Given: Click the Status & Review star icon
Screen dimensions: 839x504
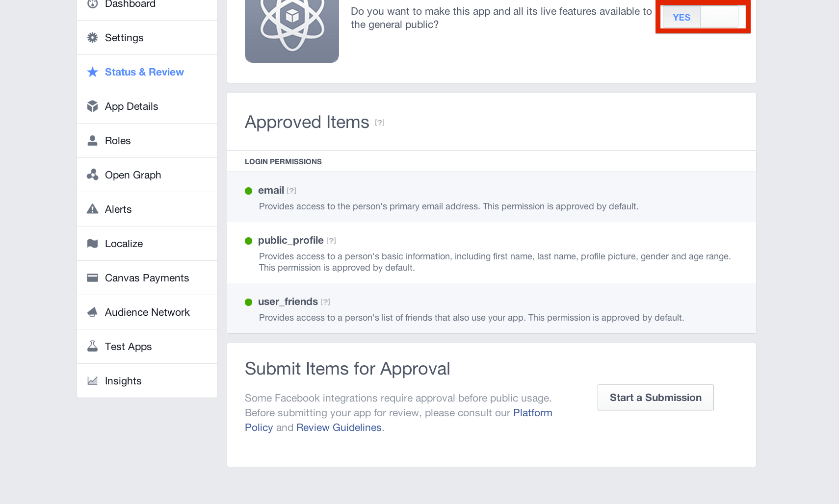Looking at the screenshot, I should [92, 72].
